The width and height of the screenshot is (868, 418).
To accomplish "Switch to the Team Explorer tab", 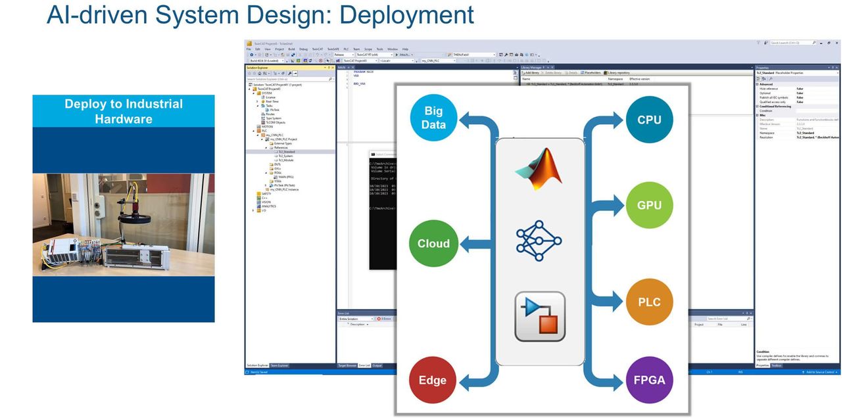I will (x=279, y=365).
